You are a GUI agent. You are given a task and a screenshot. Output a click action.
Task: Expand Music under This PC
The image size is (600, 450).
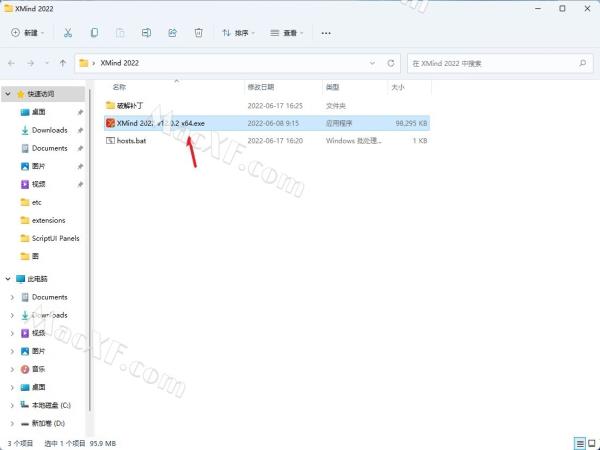(12, 369)
